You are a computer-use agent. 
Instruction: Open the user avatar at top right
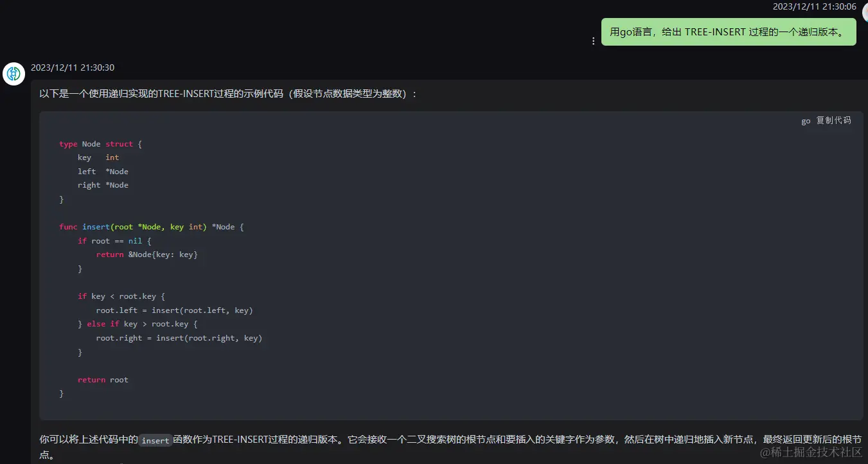[x=864, y=12]
